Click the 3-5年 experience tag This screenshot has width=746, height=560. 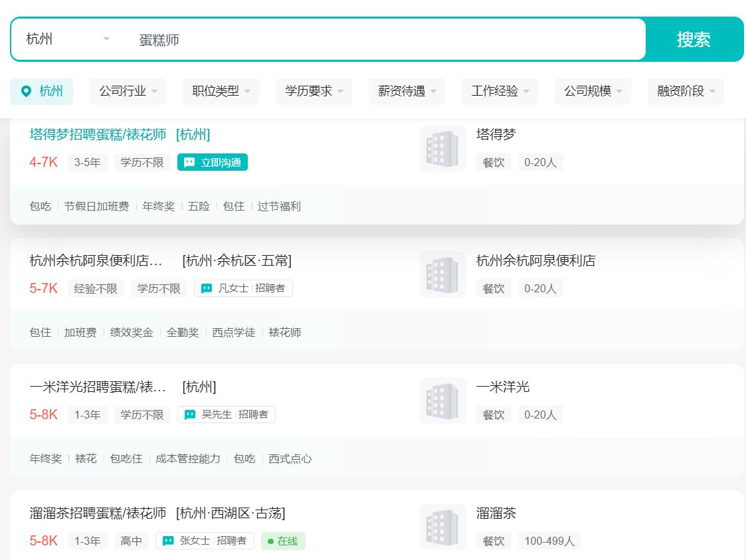88,162
